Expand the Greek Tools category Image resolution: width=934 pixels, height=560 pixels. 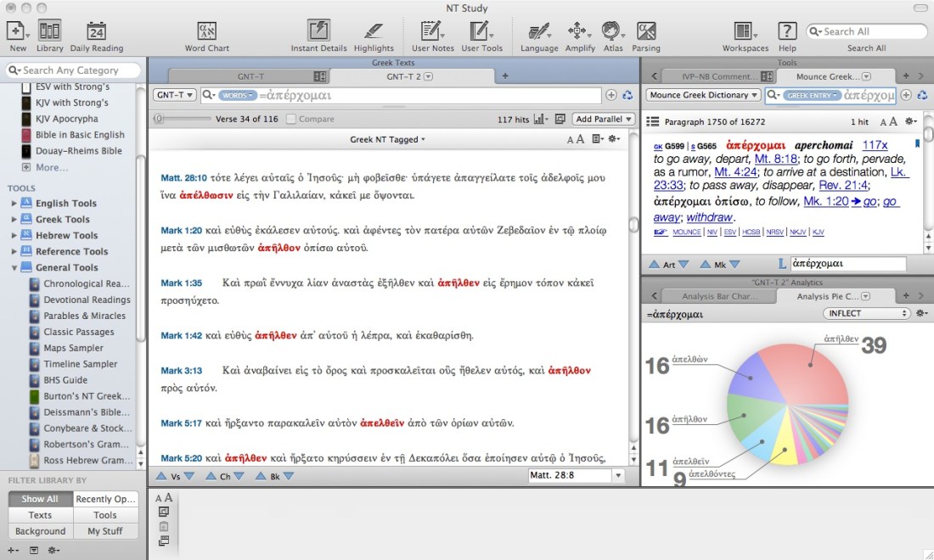click(x=14, y=220)
